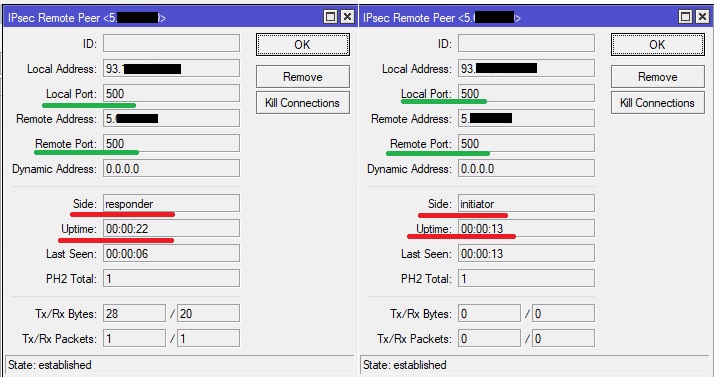Click OK in the responder peer window

coord(303,44)
